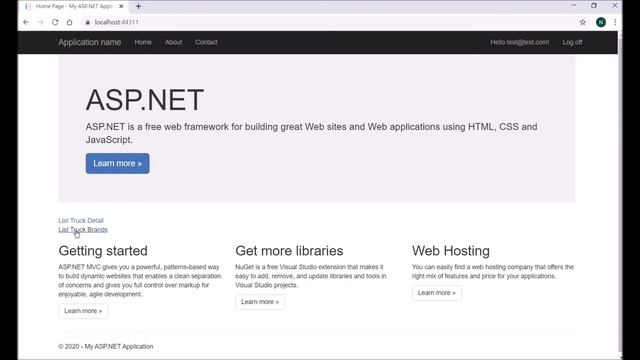Viewport: 640px width, 360px height.
Task: Click the Web Hosting heading
Action: click(x=451, y=251)
